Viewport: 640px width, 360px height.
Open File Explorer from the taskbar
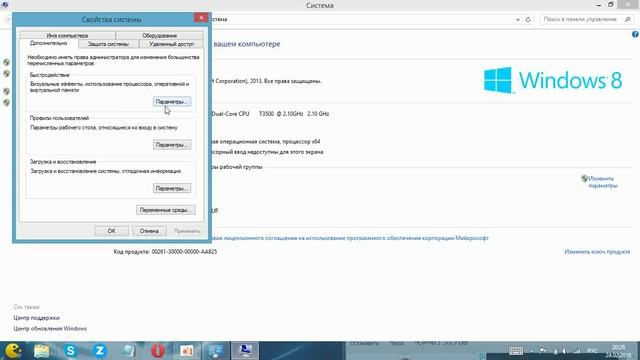click(x=42, y=351)
